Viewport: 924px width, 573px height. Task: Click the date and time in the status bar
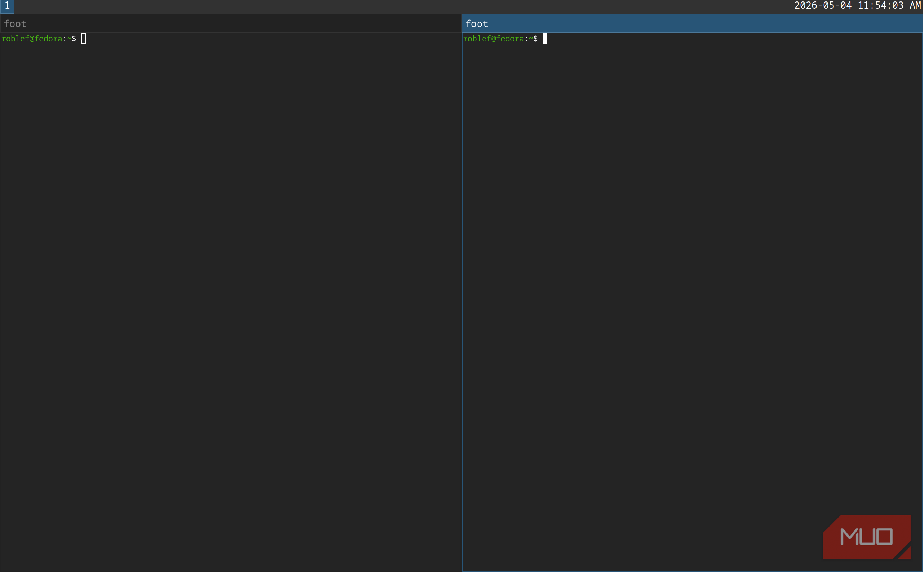pyautogui.click(x=858, y=6)
